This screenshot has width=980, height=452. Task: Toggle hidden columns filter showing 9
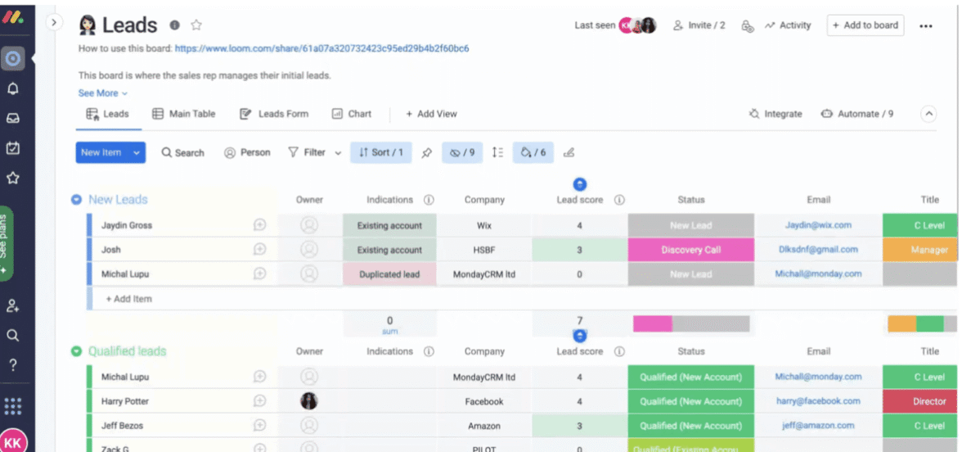(x=462, y=152)
